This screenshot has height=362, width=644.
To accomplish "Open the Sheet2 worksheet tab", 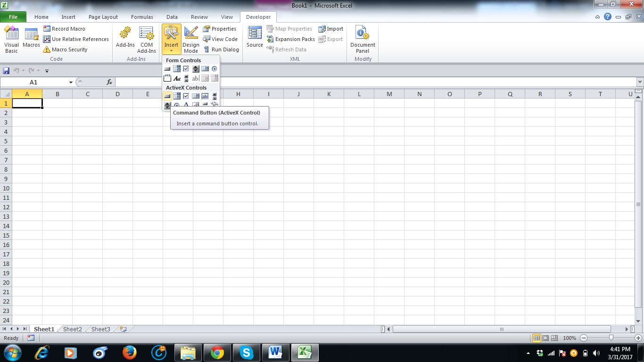I will (x=73, y=329).
